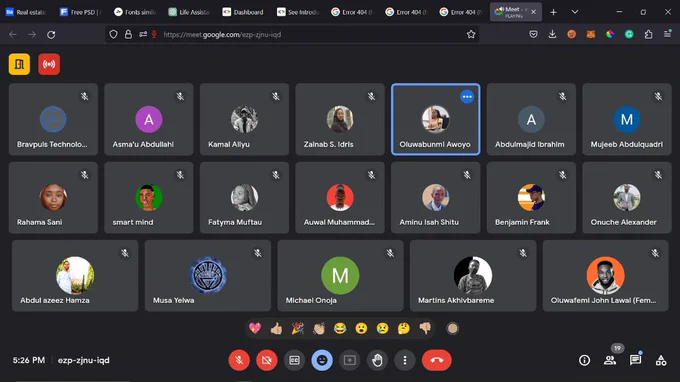Switch to Free PSD browser tab
The image size is (680, 382).
(x=81, y=12)
